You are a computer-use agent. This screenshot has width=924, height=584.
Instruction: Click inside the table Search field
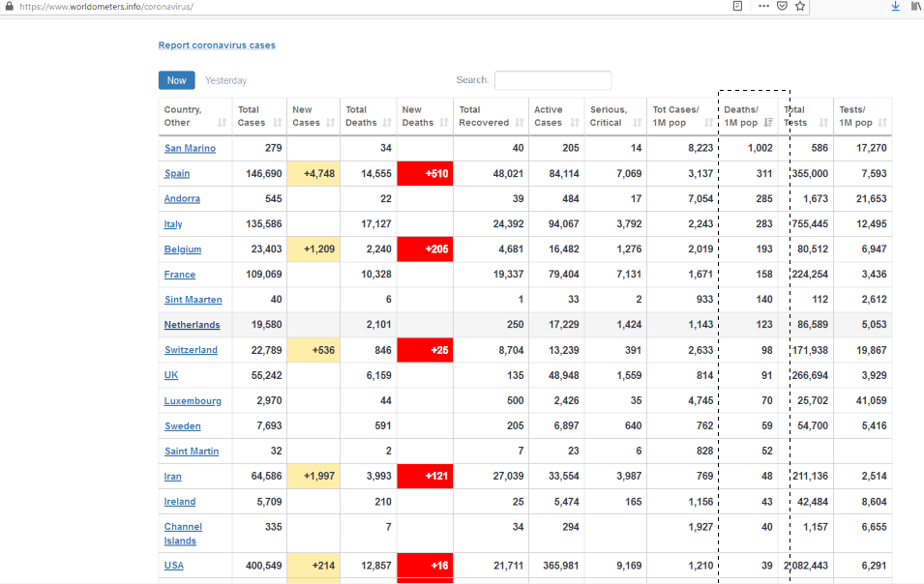[x=552, y=80]
